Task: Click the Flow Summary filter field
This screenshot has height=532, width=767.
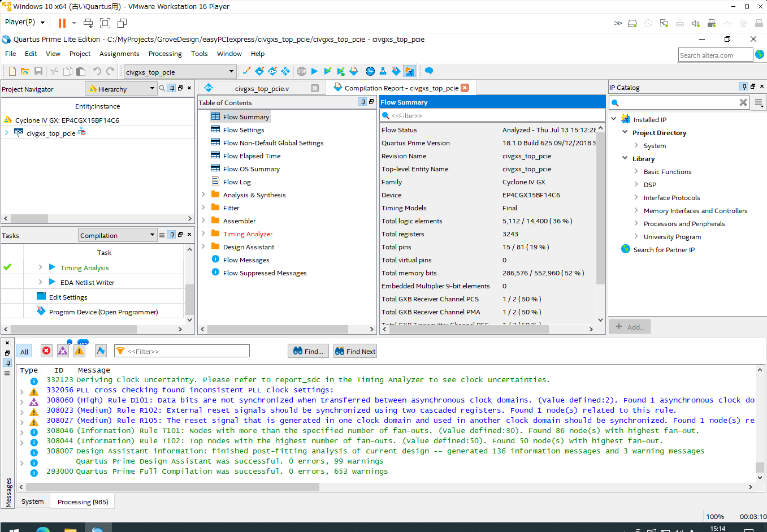Action: click(492, 115)
